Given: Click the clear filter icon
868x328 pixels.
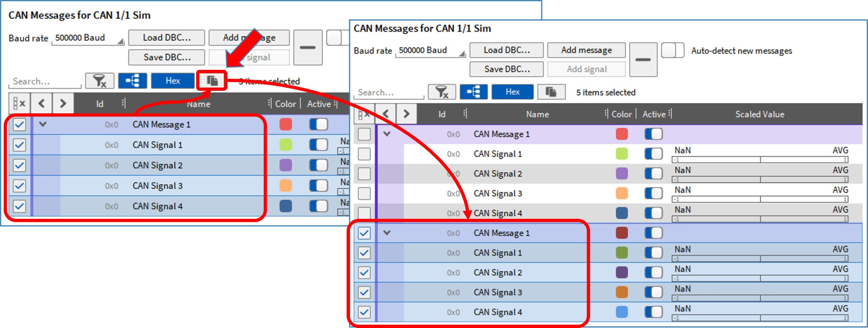Looking at the screenshot, I should coord(441,92).
